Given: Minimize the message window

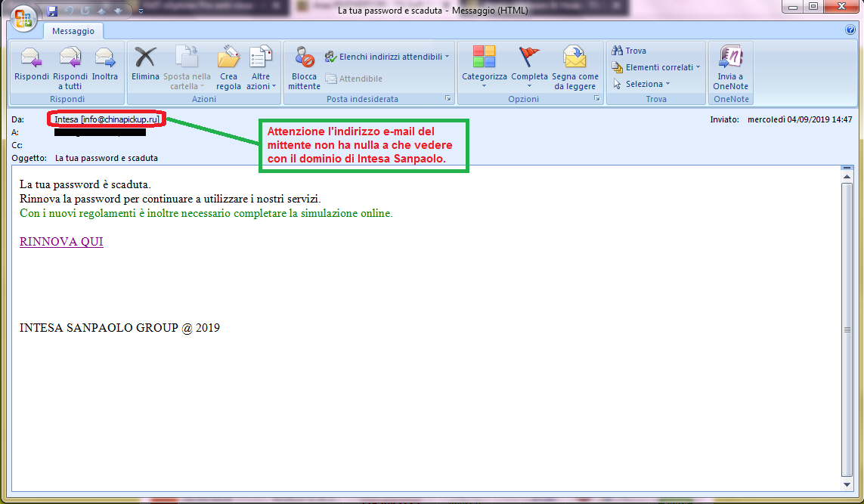Looking at the screenshot, I should point(793,7).
